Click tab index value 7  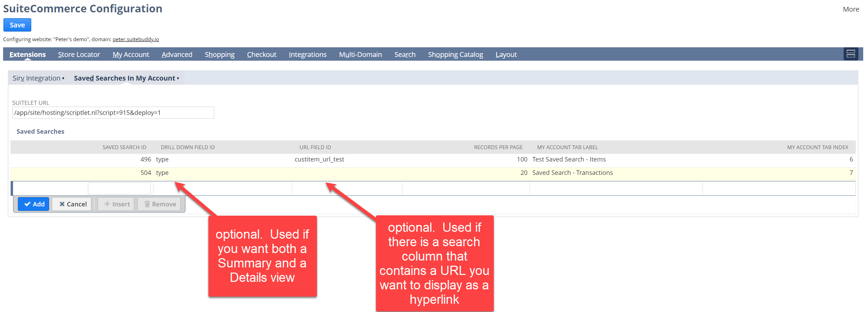point(851,173)
